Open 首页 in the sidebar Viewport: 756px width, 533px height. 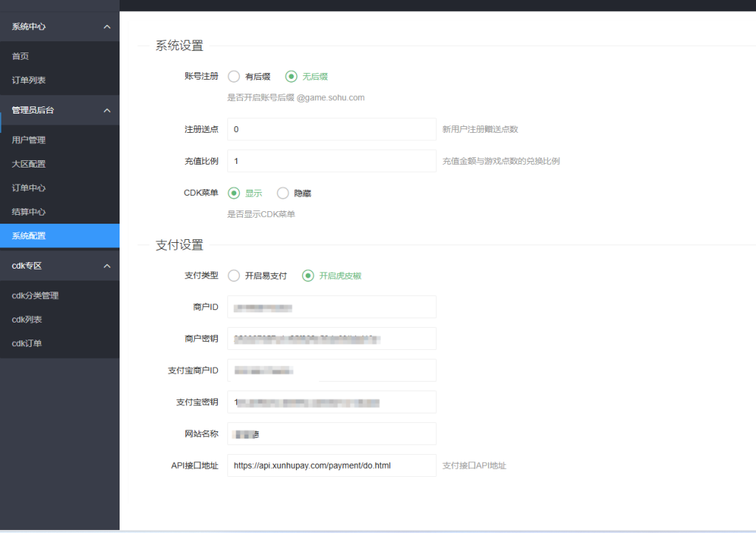pyautogui.click(x=21, y=56)
